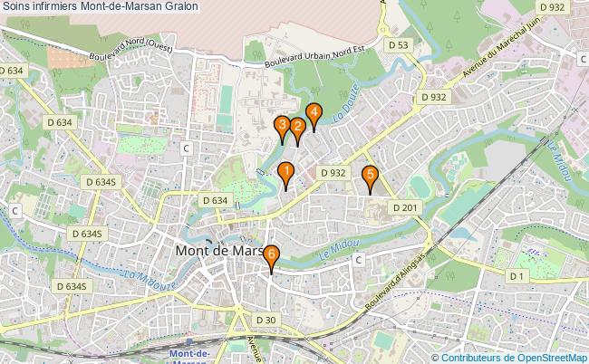Click the D 1 road label
This screenshot has height=364, width=589.
tap(517, 276)
